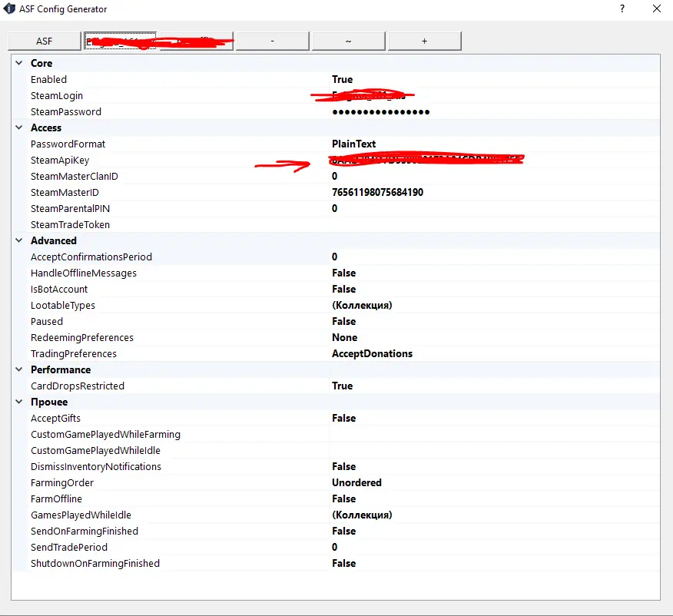Open the GamesPlayedWhileIdle collection value

pos(362,515)
